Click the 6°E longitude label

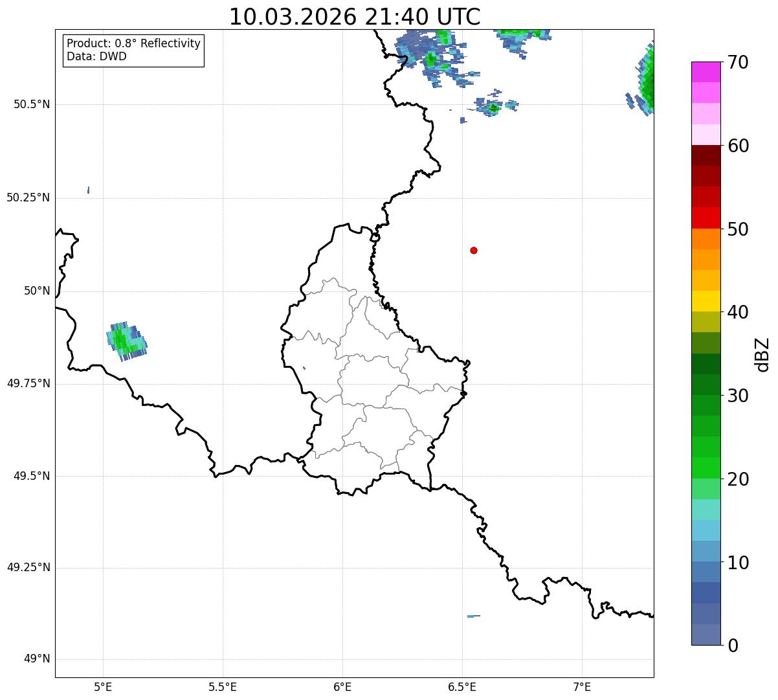pyautogui.click(x=342, y=686)
